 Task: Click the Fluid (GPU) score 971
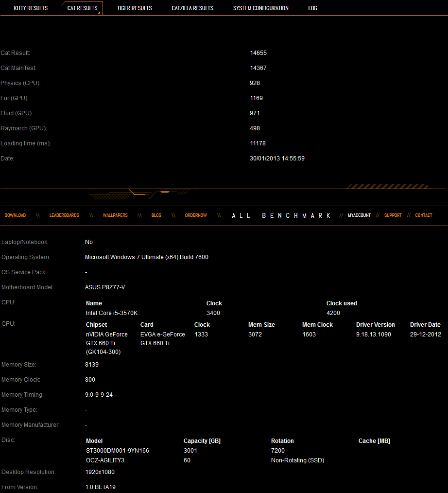[x=255, y=113]
